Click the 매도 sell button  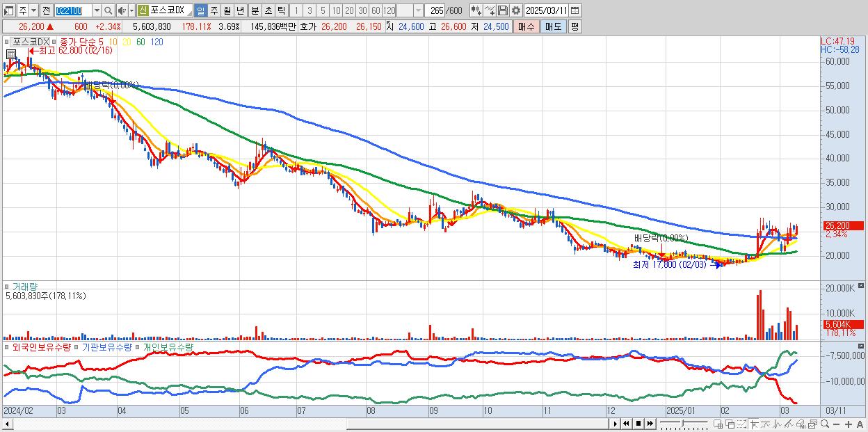(x=554, y=26)
